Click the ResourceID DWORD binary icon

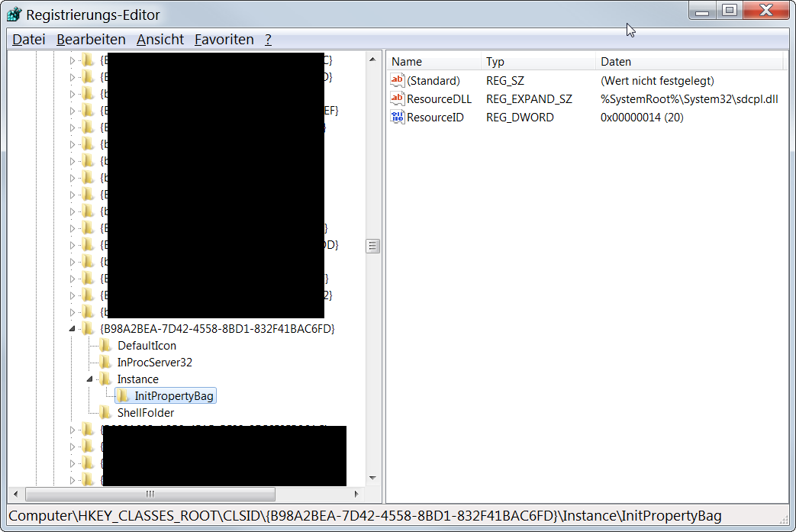397,118
